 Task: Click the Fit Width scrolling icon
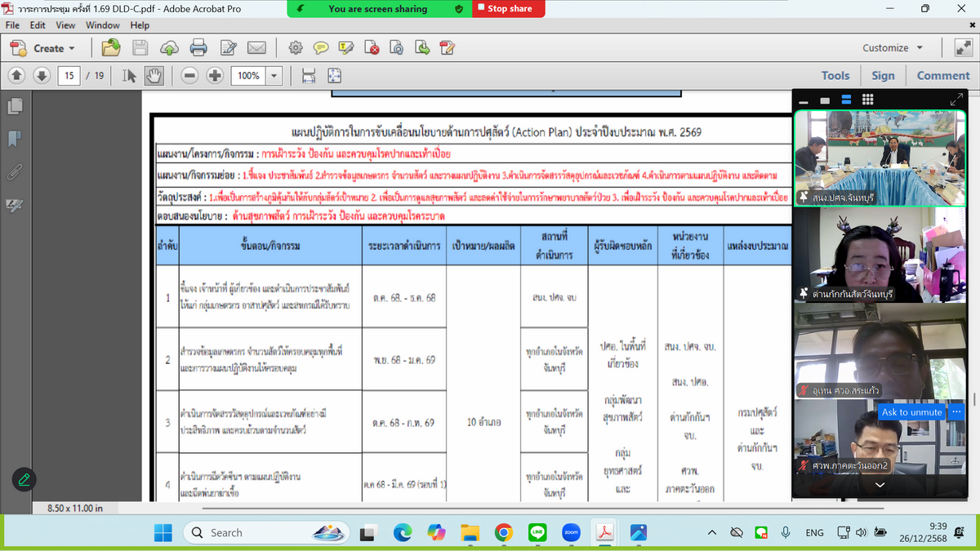click(x=309, y=76)
